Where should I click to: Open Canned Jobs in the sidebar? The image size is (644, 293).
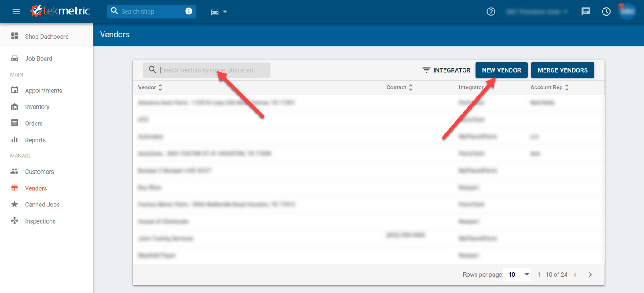point(42,205)
